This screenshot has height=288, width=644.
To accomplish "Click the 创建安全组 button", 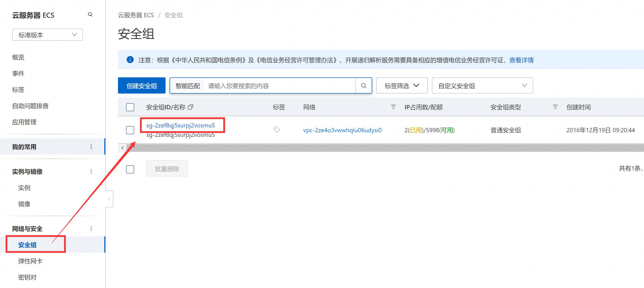I will [x=142, y=86].
